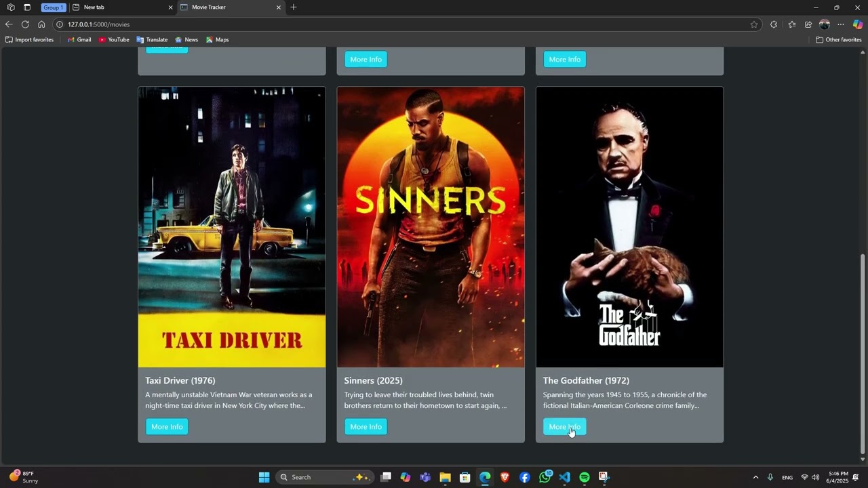Open the Workspaces icon in tab bar

click(x=11, y=7)
